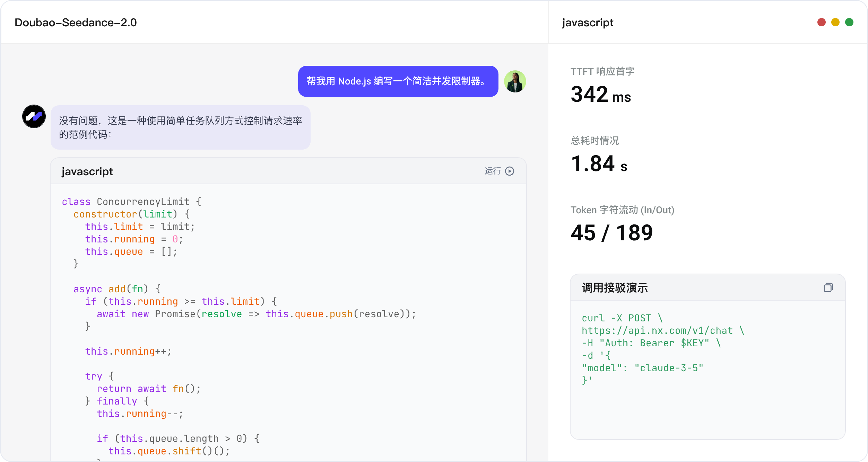Click the red window dot
The height and width of the screenshot is (462, 868).
[822, 22]
